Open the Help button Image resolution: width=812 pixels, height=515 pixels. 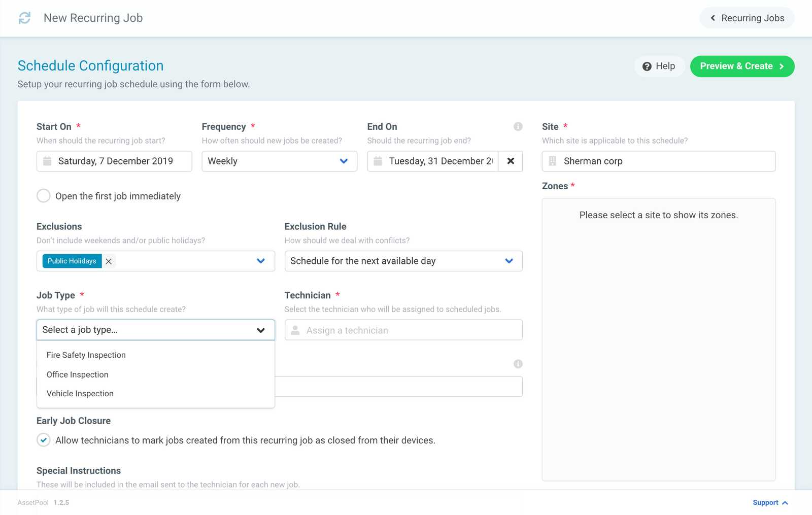659,66
